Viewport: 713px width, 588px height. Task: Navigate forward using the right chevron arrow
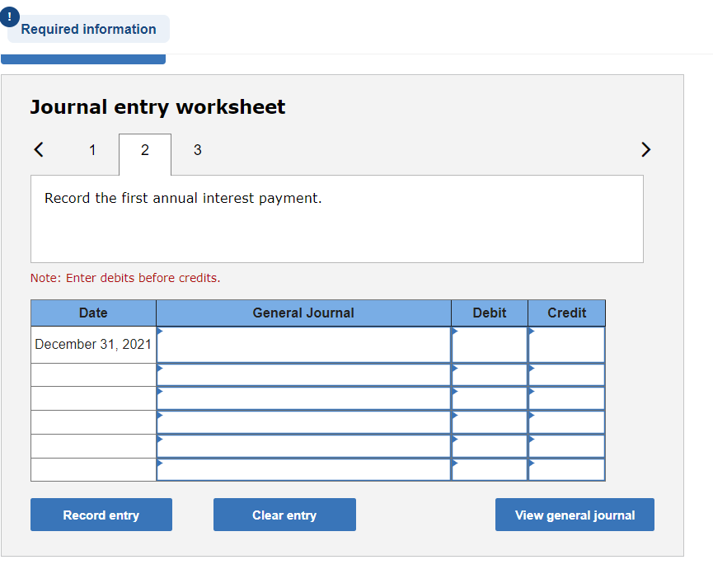pos(646,149)
